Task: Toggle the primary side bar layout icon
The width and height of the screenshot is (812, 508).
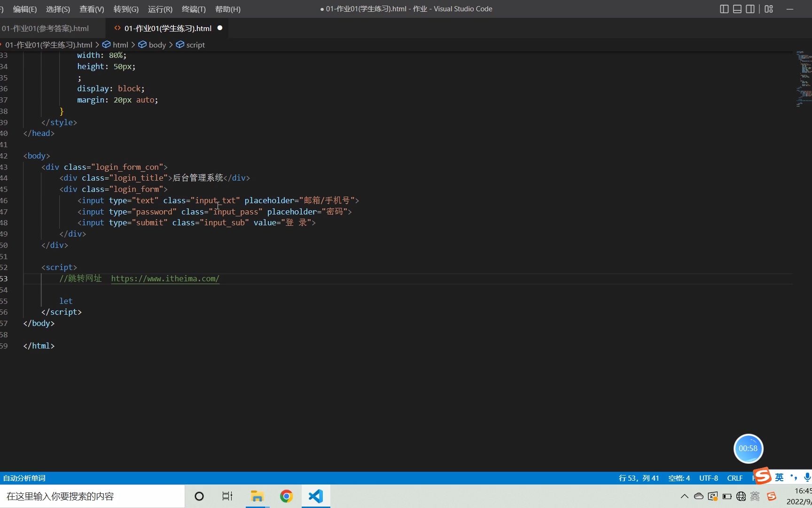Action: coord(724,9)
